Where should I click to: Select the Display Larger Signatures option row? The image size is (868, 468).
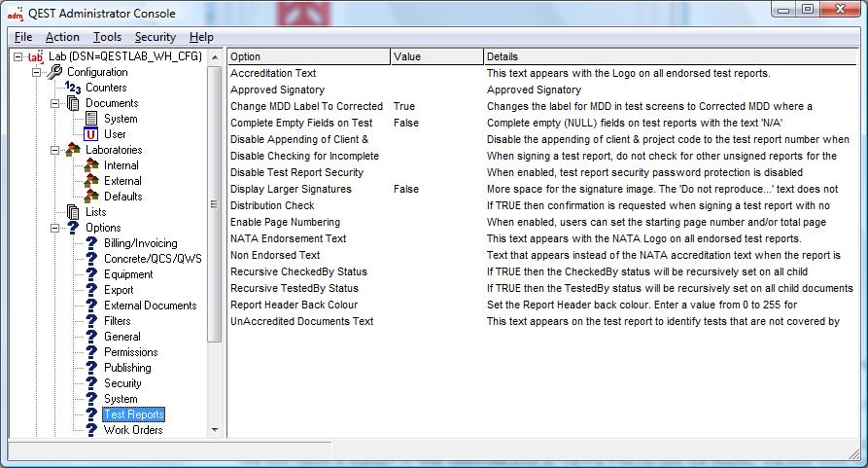(x=291, y=189)
